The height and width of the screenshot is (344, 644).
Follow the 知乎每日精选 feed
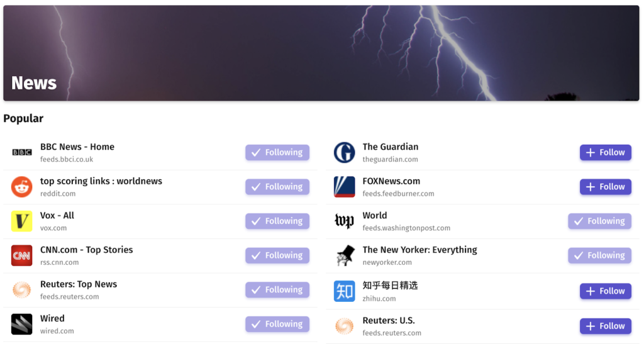606,291
